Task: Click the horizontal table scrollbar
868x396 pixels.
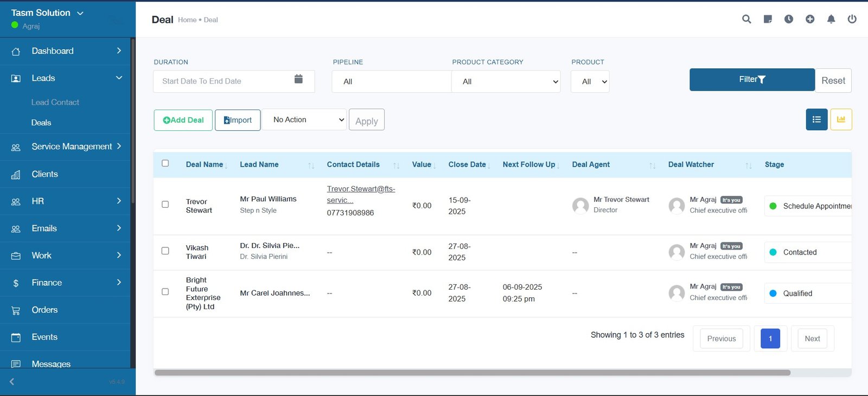Action: click(472, 373)
